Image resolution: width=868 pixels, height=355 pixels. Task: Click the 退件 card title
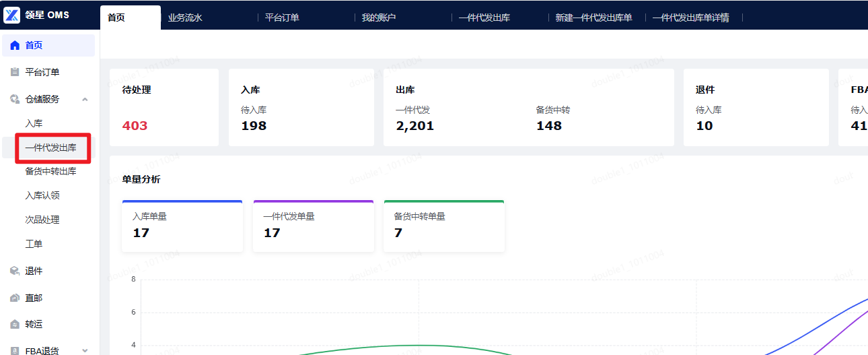705,90
